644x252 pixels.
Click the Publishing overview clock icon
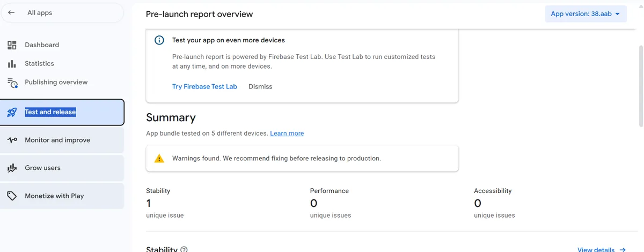[12, 83]
